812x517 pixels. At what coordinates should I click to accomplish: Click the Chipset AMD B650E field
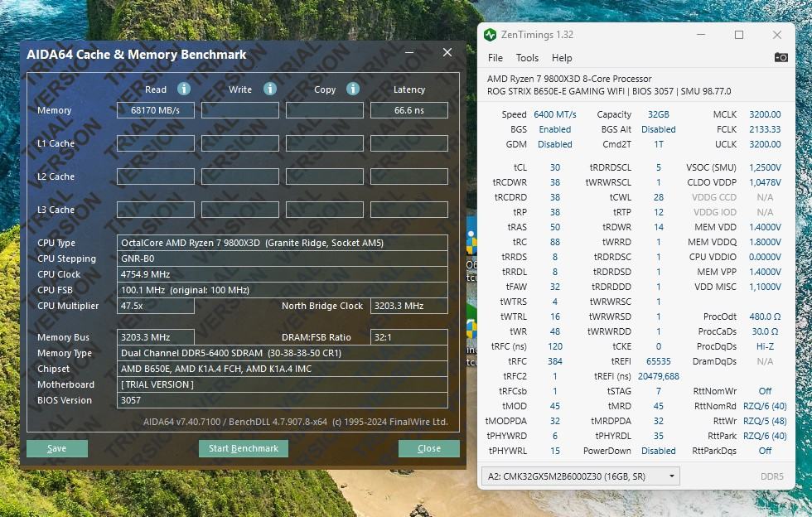pyautogui.click(x=283, y=369)
